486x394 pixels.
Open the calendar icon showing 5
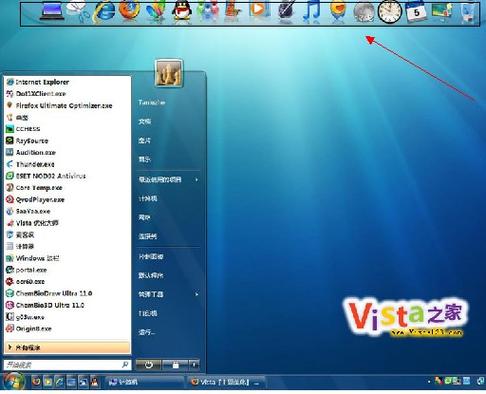point(416,12)
